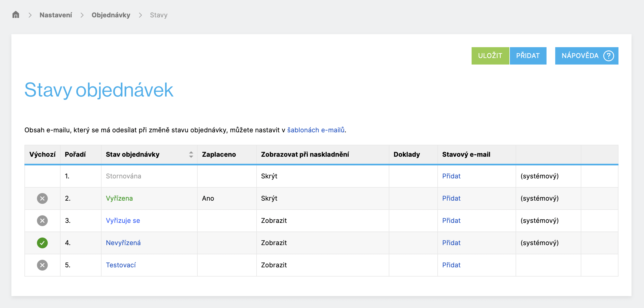Viewport: 644px width, 308px height.
Task: Open the Testovací status link
Action: coord(121,265)
